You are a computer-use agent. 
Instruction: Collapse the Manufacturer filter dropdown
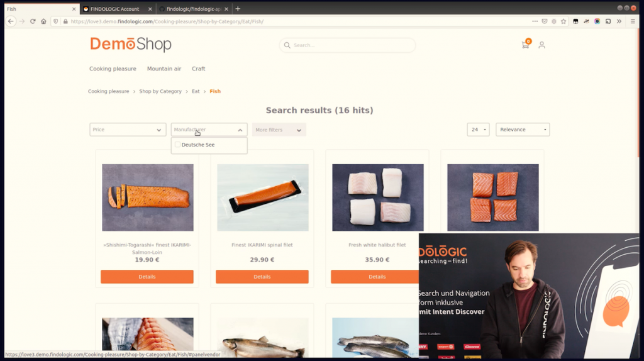[209, 130]
